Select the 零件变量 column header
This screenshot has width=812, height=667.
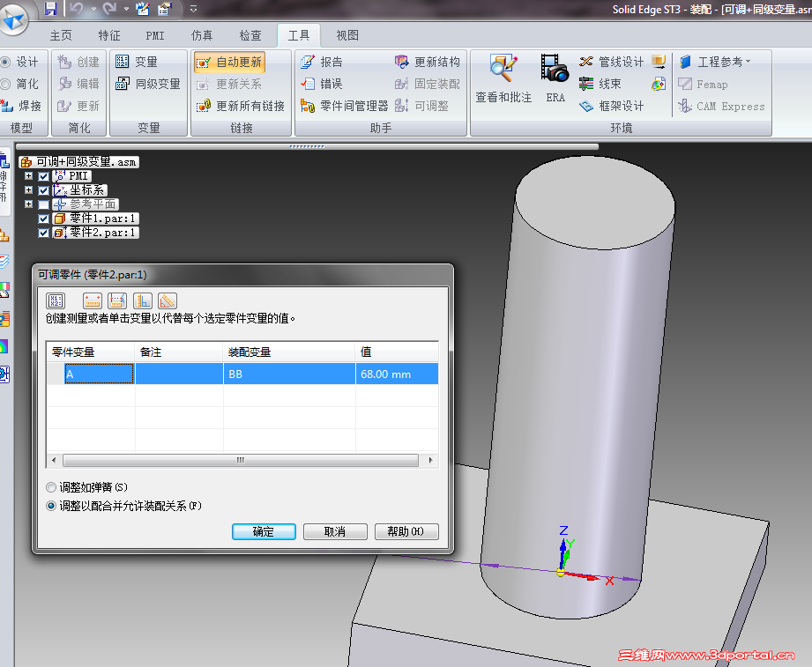pyautogui.click(x=91, y=352)
